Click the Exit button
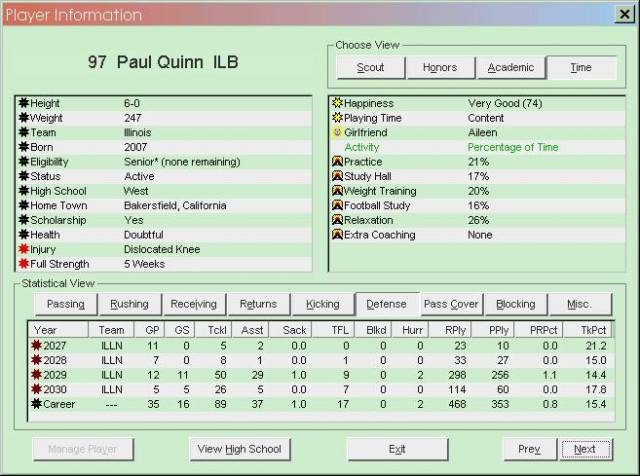 [397, 449]
